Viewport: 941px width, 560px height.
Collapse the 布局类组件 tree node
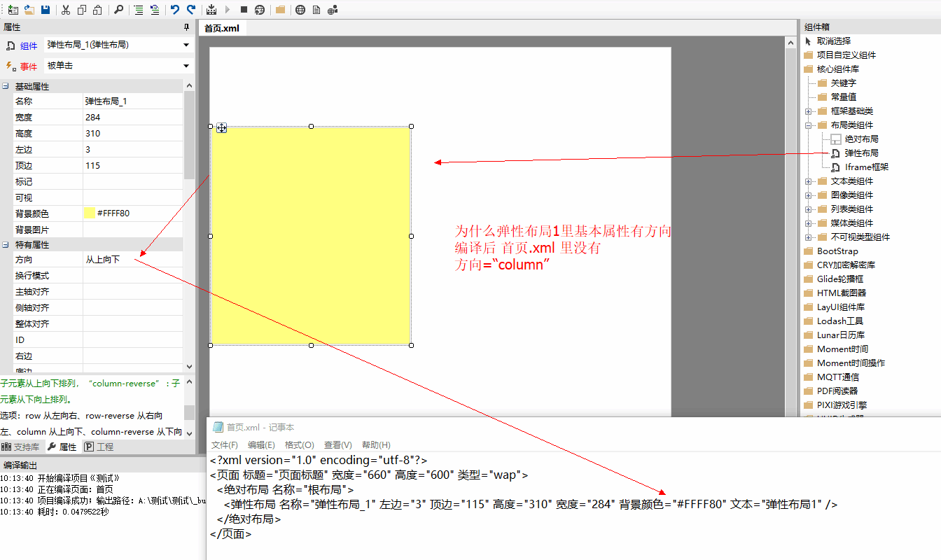point(809,125)
